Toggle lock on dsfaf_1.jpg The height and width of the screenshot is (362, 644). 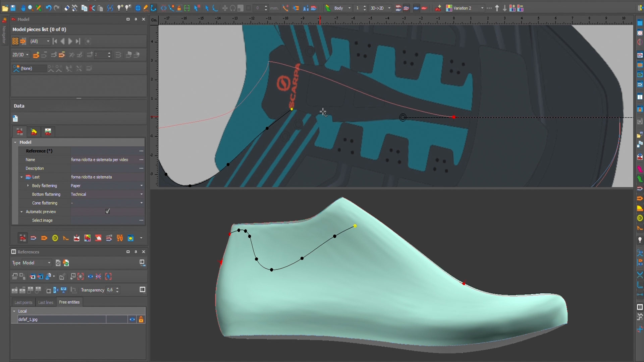tap(141, 319)
